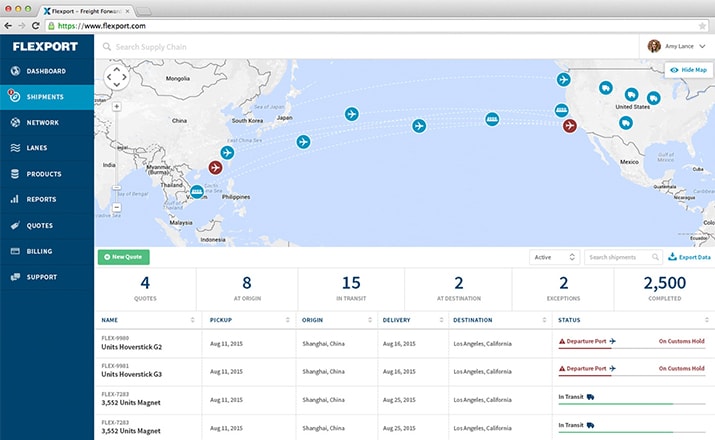
Task: Expand the Amy Lance user menu chevron
Action: (702, 46)
